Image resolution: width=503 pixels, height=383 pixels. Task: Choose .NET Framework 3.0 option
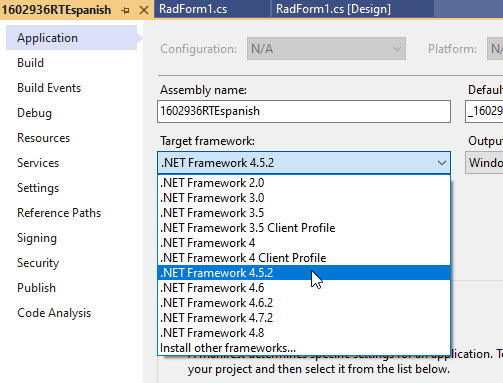[x=304, y=198]
